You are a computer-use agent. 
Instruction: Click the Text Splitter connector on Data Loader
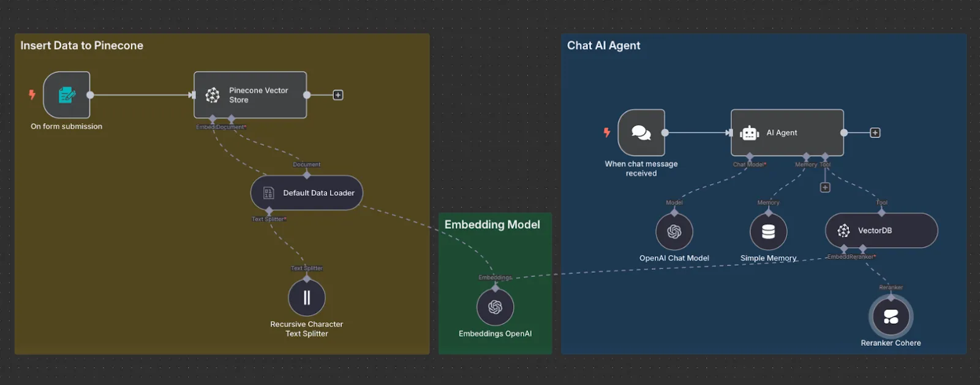click(269, 211)
